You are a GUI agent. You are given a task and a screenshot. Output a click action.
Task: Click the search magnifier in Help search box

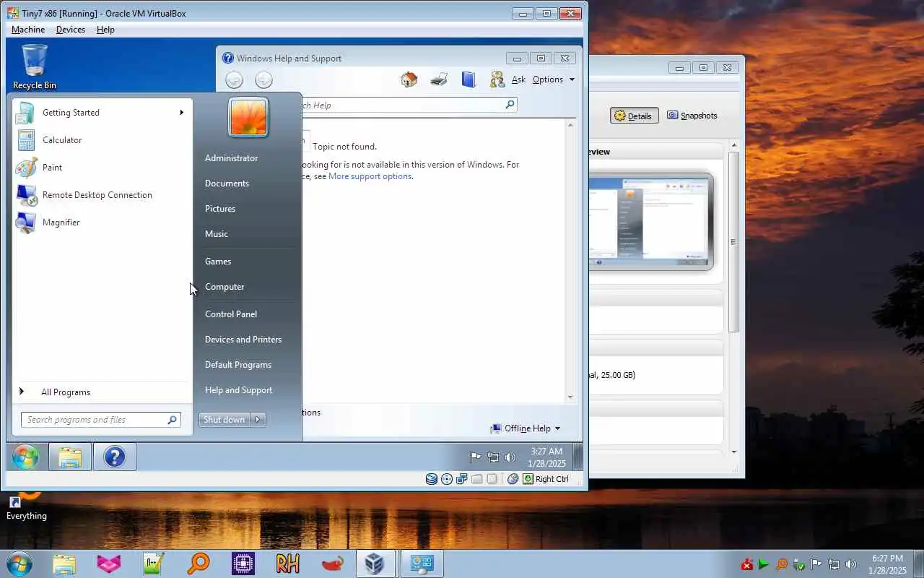click(510, 105)
